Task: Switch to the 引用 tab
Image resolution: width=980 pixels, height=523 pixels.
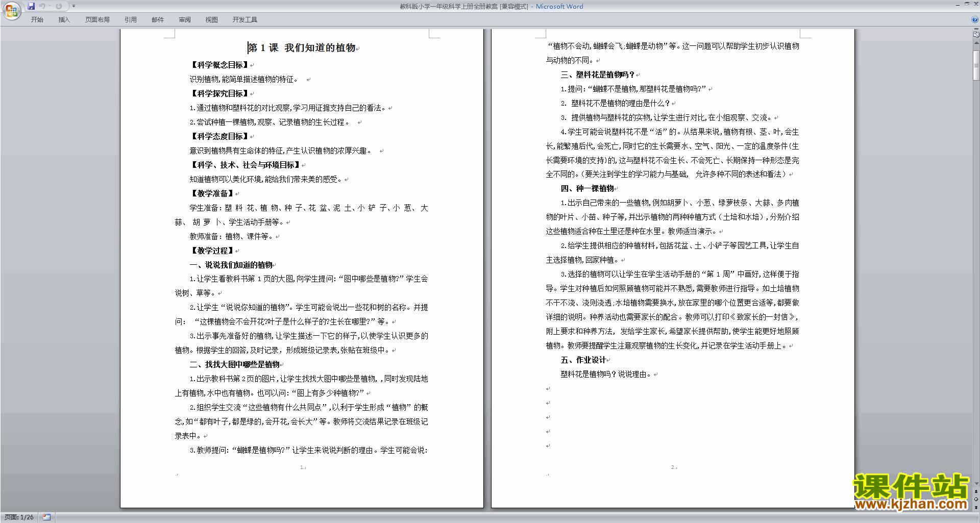Action: 131,19
